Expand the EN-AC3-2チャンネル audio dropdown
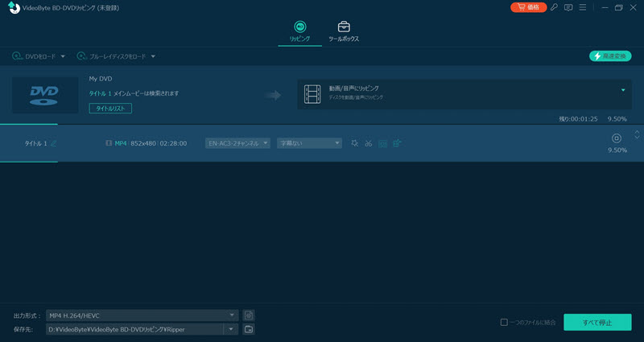Image resolution: width=644 pixels, height=342 pixels. [x=237, y=143]
